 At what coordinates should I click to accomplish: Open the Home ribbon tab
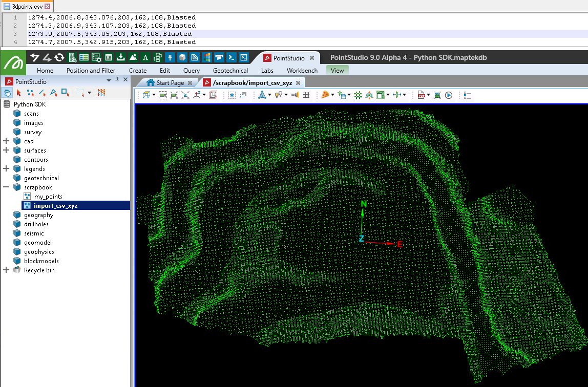pyautogui.click(x=45, y=71)
